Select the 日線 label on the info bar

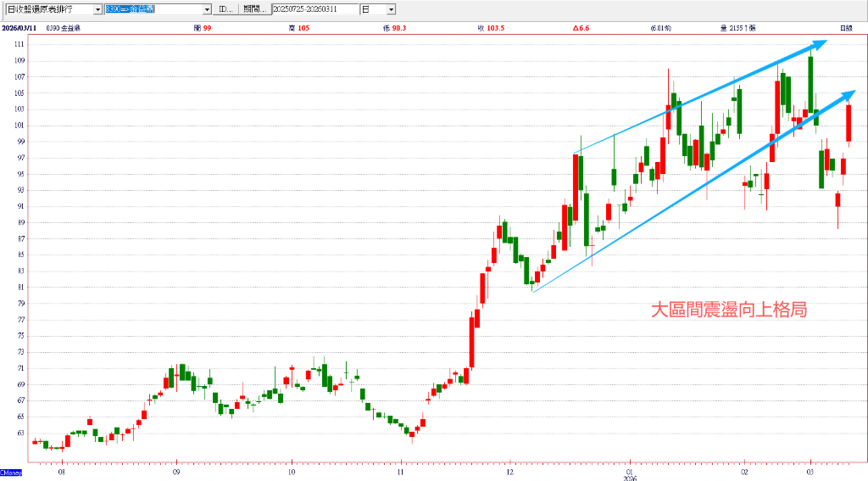pos(845,28)
